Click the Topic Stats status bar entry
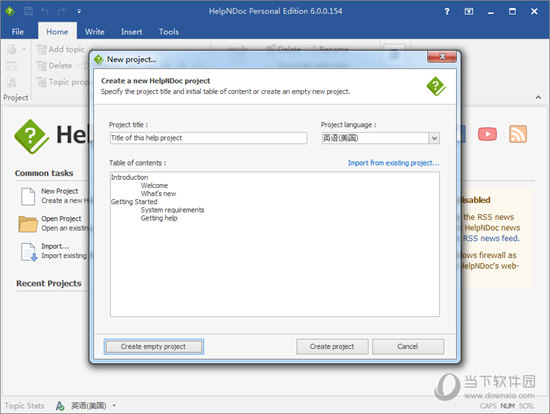 click(24, 406)
